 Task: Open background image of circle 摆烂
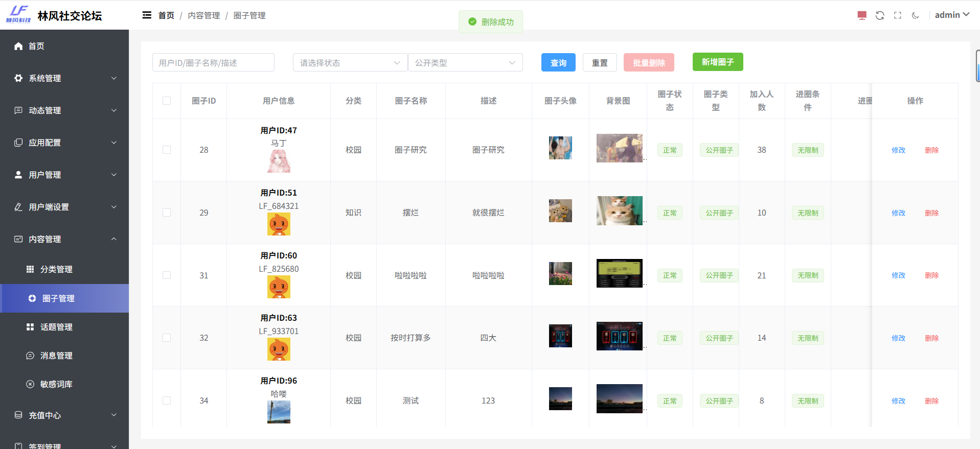pos(619,210)
